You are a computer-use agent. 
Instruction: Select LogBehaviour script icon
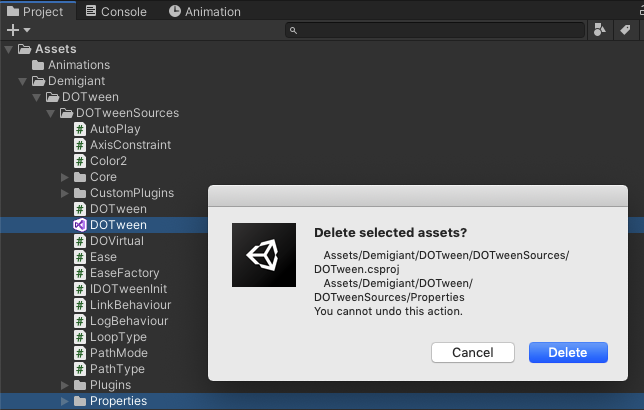tap(80, 321)
